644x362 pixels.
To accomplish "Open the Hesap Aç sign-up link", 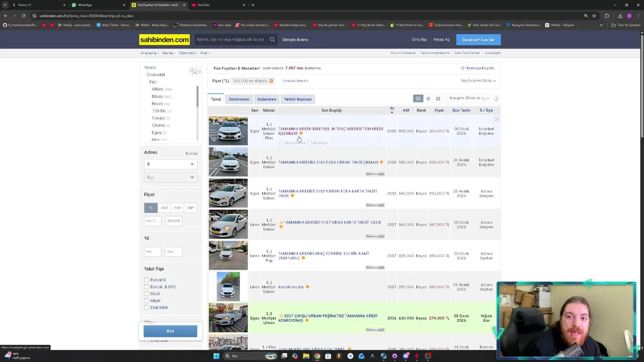I will click(x=441, y=40).
